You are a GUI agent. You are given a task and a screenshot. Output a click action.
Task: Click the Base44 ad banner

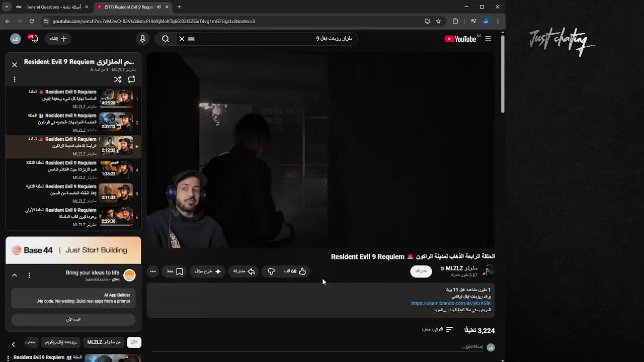[x=73, y=250]
